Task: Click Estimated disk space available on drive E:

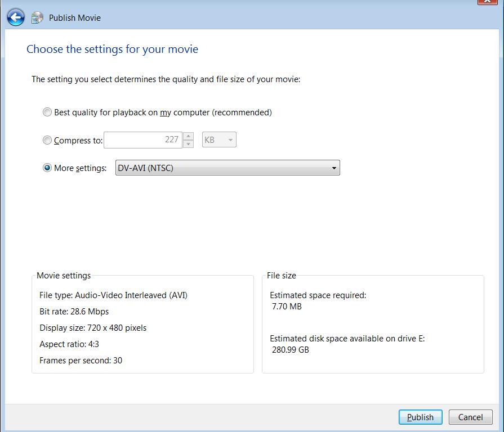Action: coord(347,339)
